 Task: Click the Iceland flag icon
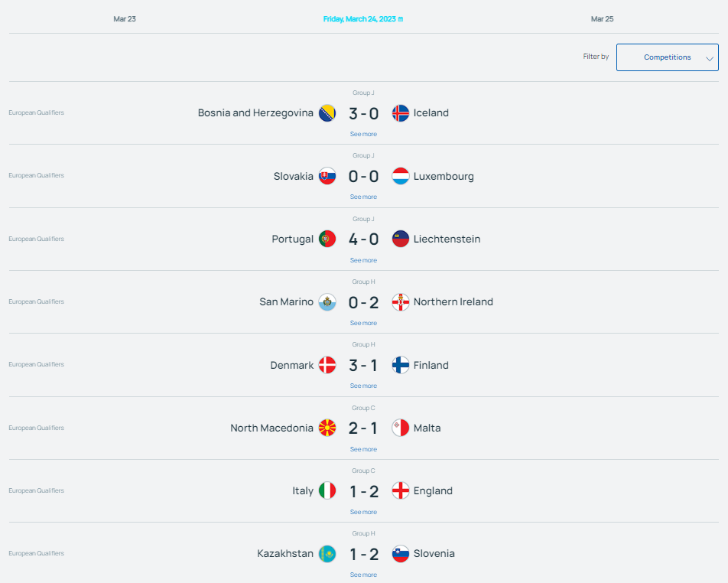(x=400, y=113)
